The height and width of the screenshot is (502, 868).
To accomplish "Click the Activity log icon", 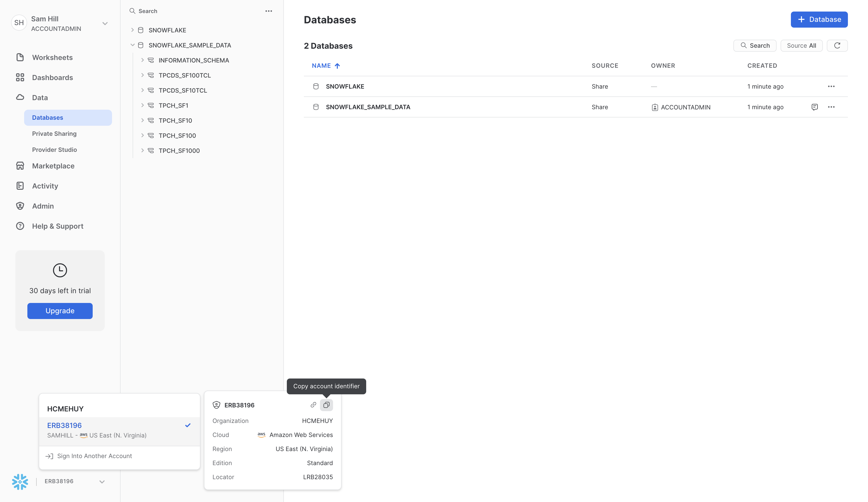I will click(x=20, y=186).
